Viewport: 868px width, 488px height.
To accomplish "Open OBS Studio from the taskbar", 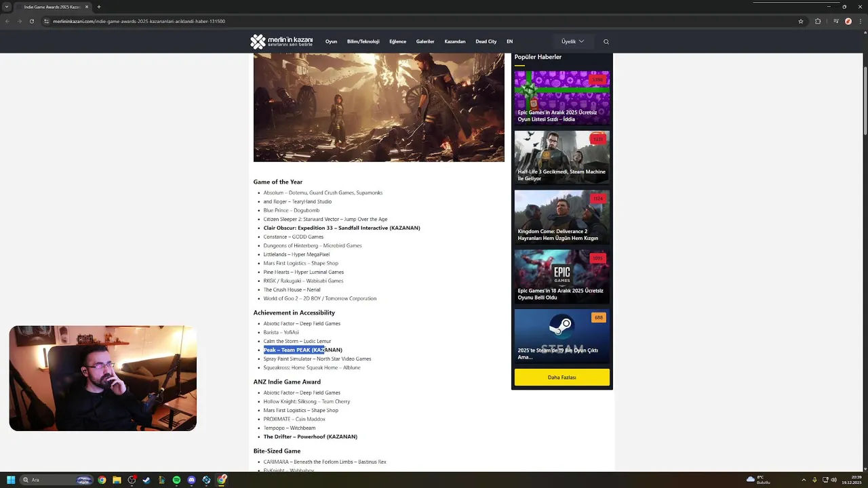I will pyautogui.click(x=132, y=480).
